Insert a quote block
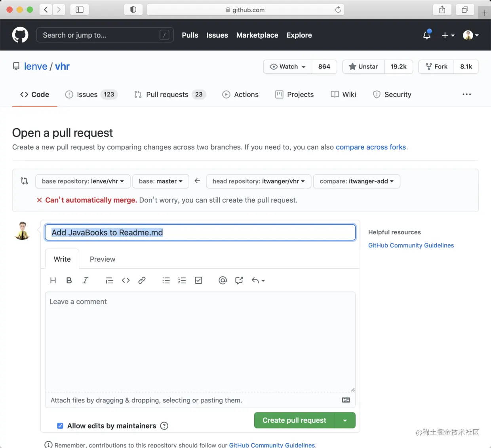491x448 pixels. point(109,280)
